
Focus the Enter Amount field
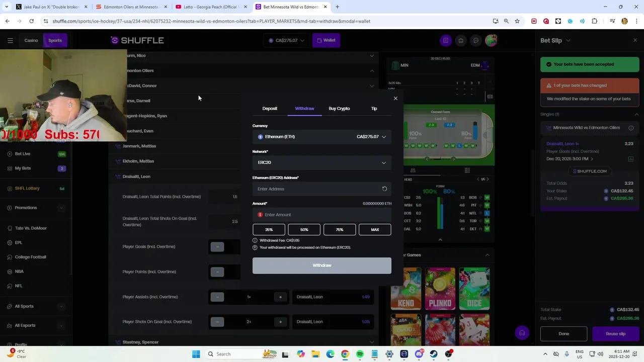pos(322,215)
